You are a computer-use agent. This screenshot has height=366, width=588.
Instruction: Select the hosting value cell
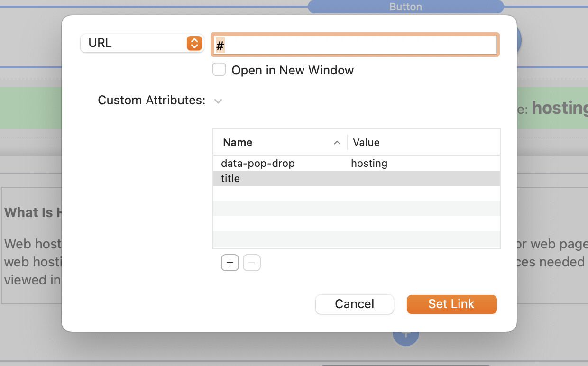coord(369,163)
